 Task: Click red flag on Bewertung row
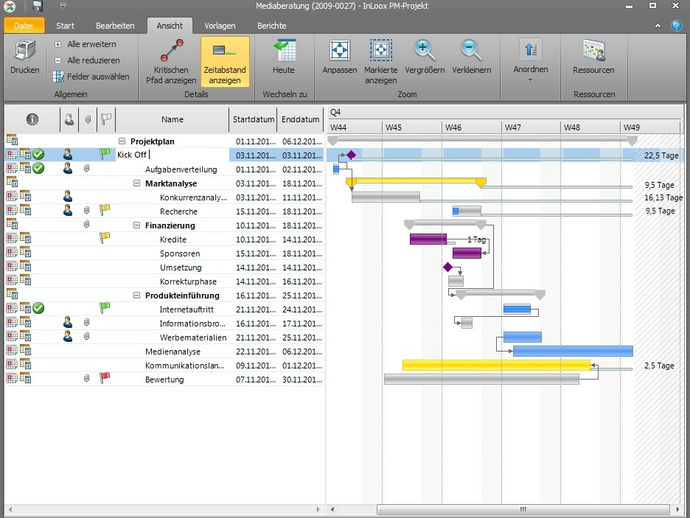tap(105, 378)
